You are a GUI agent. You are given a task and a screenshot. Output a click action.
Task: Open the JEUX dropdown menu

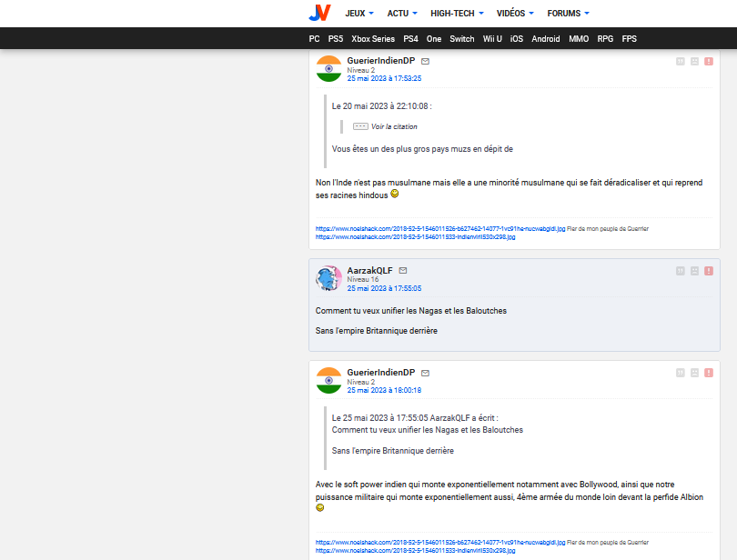(359, 14)
